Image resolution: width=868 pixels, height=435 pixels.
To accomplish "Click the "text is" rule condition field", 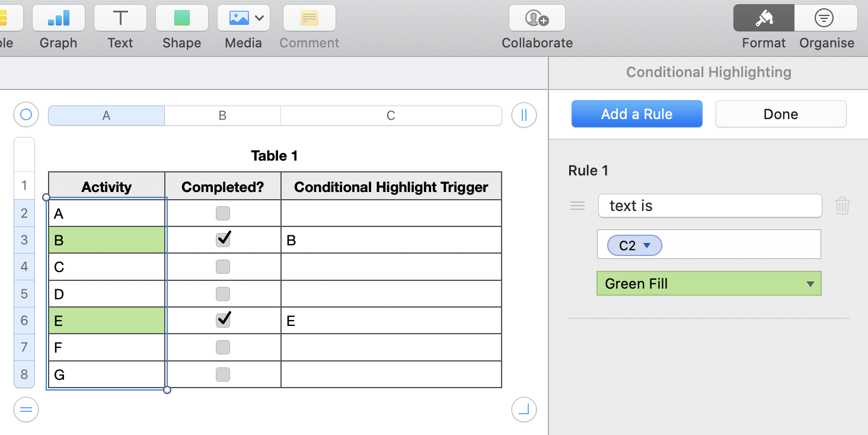I will click(710, 206).
